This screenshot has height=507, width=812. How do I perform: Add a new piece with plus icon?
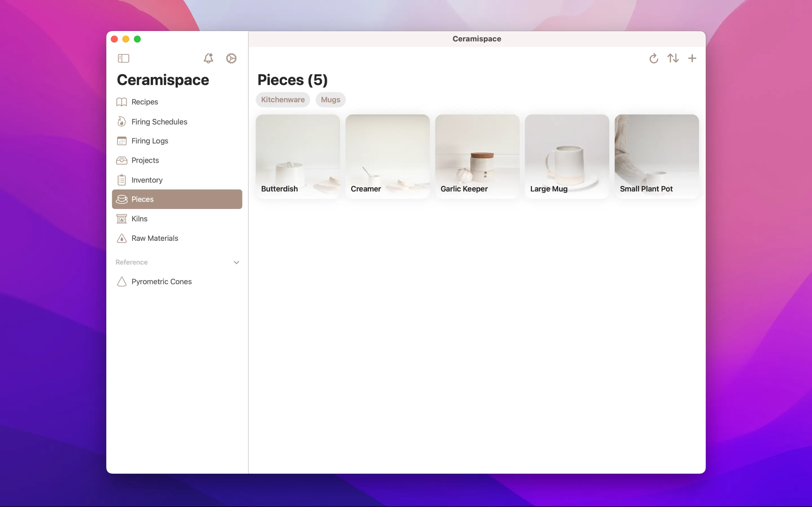click(692, 58)
